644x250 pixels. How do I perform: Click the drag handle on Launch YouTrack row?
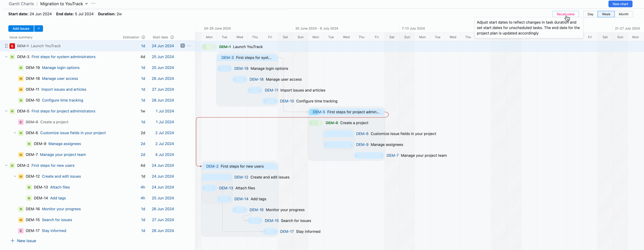coord(6,46)
